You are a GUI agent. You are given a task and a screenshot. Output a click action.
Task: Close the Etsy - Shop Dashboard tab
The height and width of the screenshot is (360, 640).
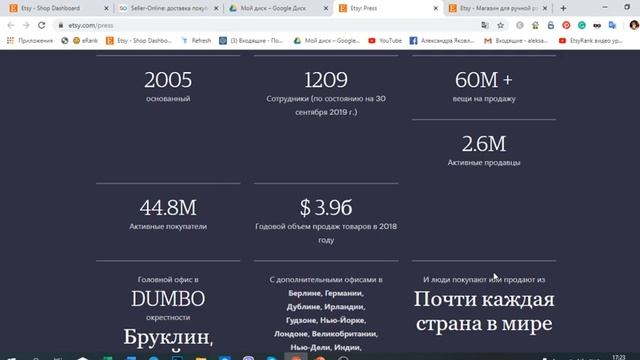click(x=106, y=8)
